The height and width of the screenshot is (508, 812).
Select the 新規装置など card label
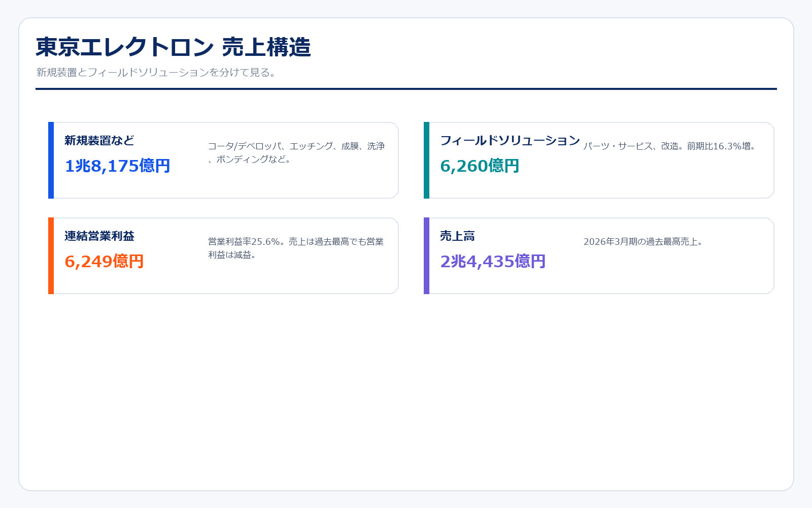click(x=99, y=141)
